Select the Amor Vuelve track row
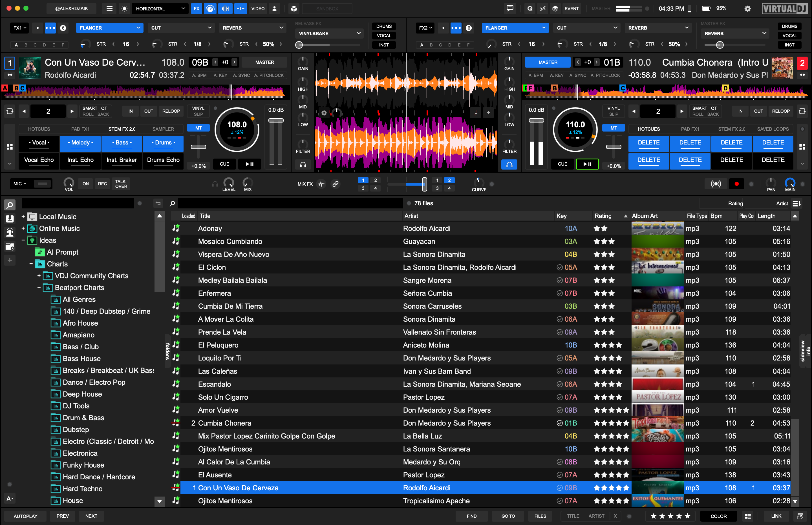 coord(218,410)
